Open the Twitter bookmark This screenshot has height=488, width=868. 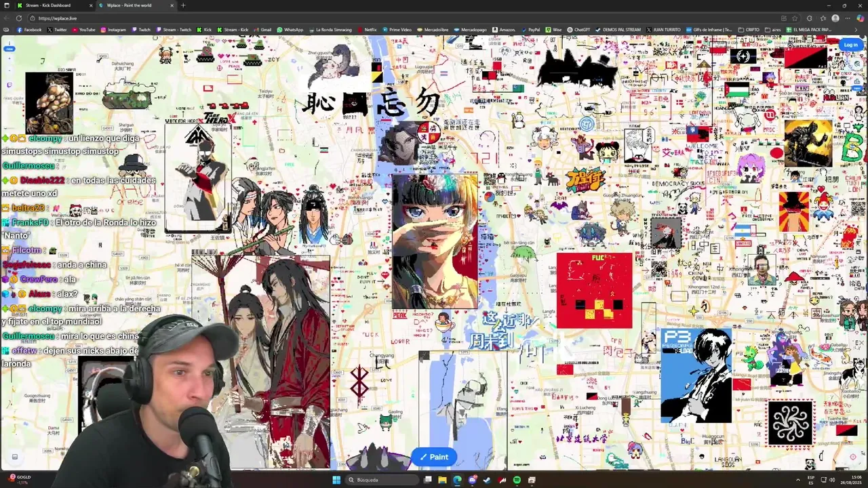tap(58, 30)
